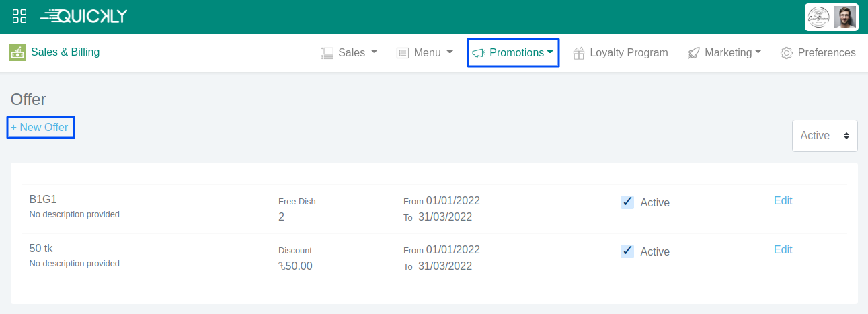Click the Offer page heading
This screenshot has height=314, width=868.
(28, 100)
